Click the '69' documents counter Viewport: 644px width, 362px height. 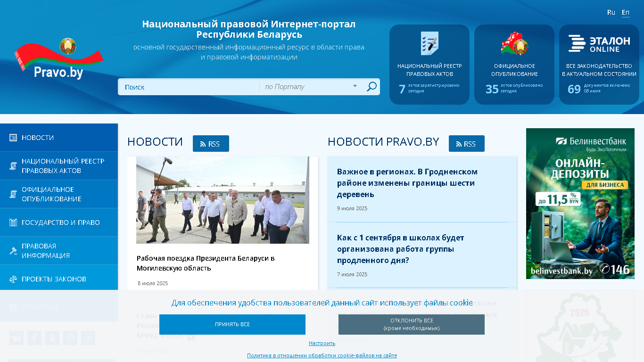tap(574, 89)
